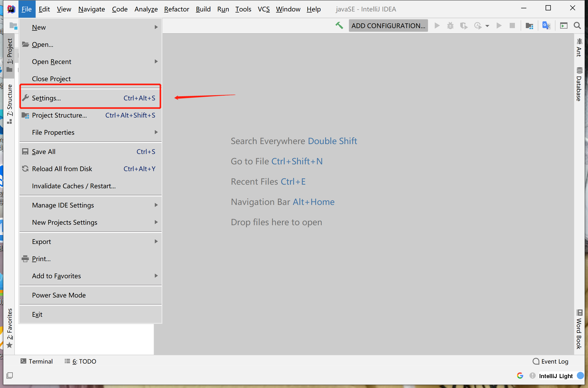Image resolution: width=588 pixels, height=388 pixels.
Task: Toggle tool window bars at bottom-left
Action: [x=10, y=375]
